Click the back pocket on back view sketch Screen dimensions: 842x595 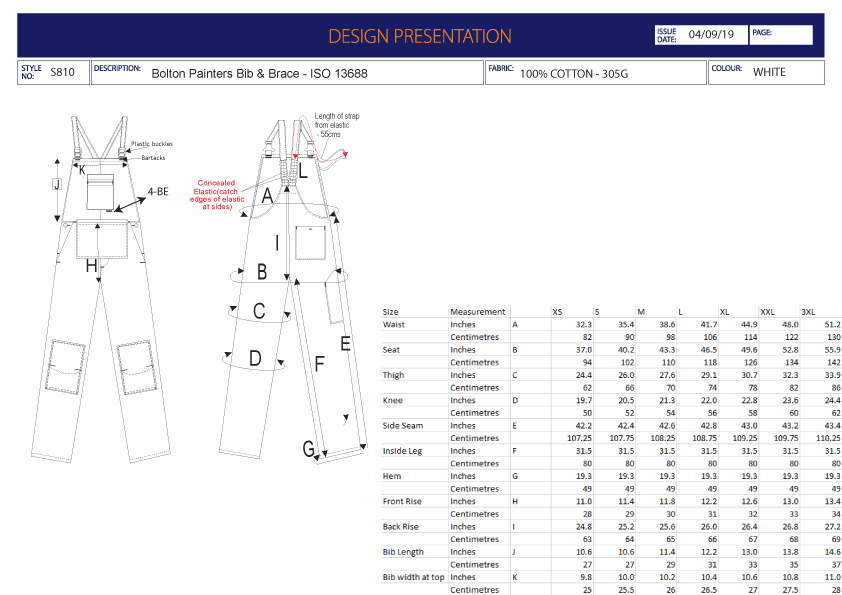(x=310, y=243)
